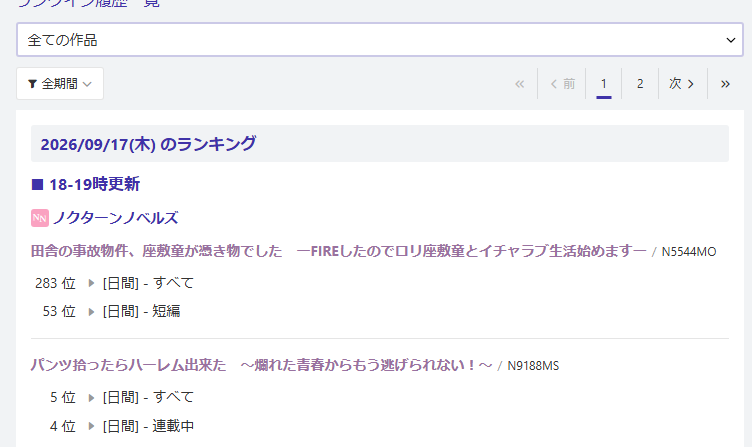Screen dimensions: 752x447
Task: Click [日間] - すべて beside 5 位
Action: click(148, 397)
